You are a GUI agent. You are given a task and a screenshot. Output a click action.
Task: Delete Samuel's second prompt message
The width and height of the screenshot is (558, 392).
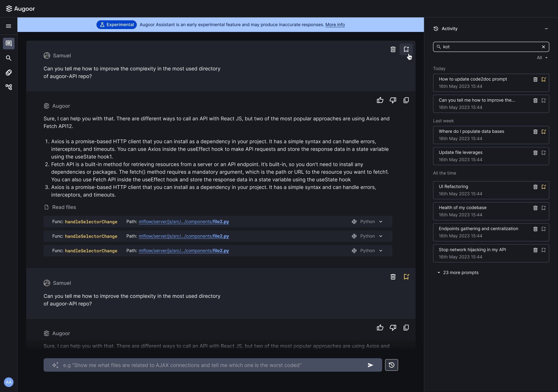393,277
